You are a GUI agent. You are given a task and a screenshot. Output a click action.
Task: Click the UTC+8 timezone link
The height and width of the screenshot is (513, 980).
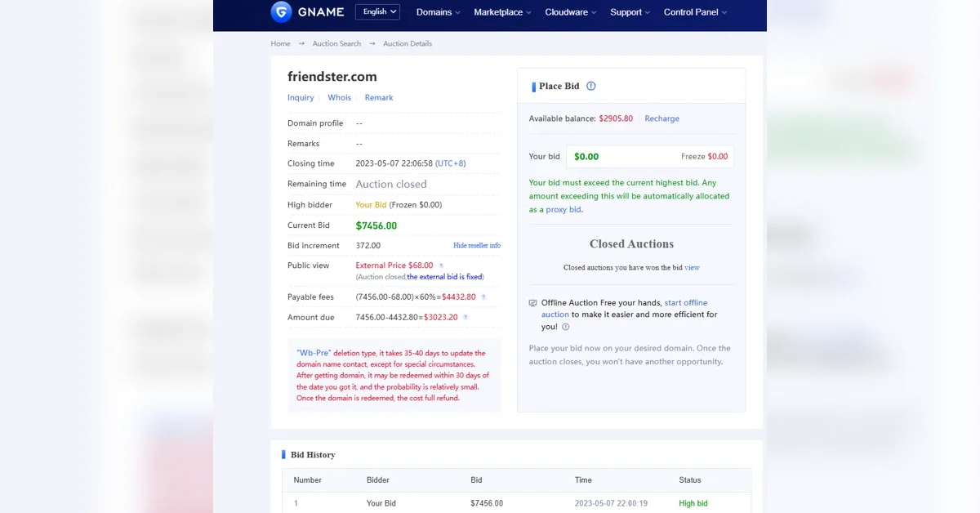pos(451,163)
